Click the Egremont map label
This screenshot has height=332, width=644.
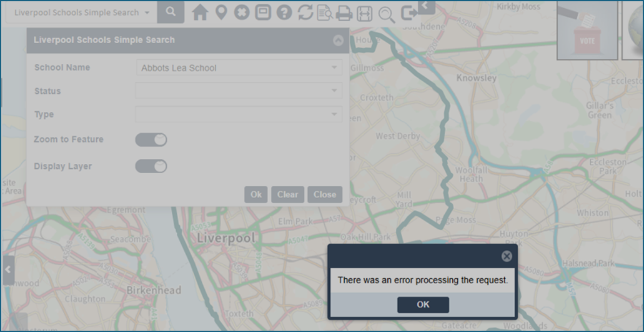(126, 210)
